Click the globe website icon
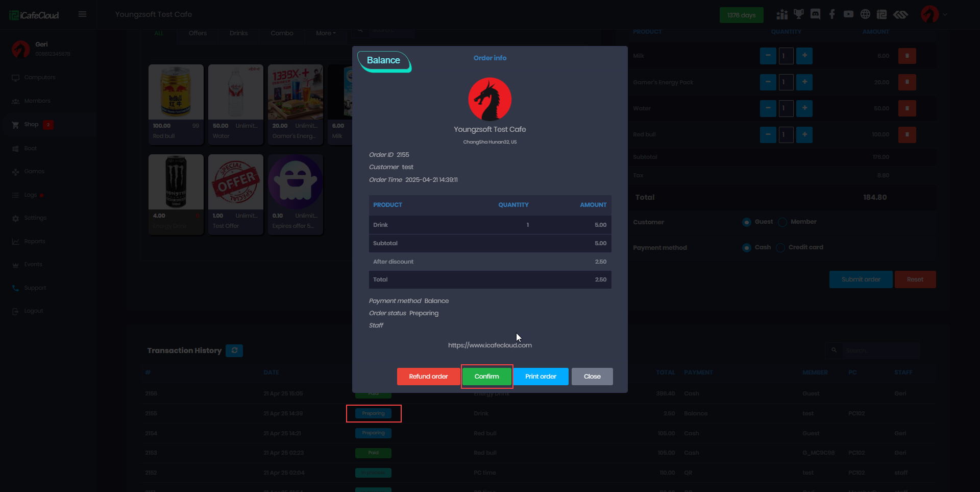Viewport: 980px width, 492px height. tap(865, 14)
